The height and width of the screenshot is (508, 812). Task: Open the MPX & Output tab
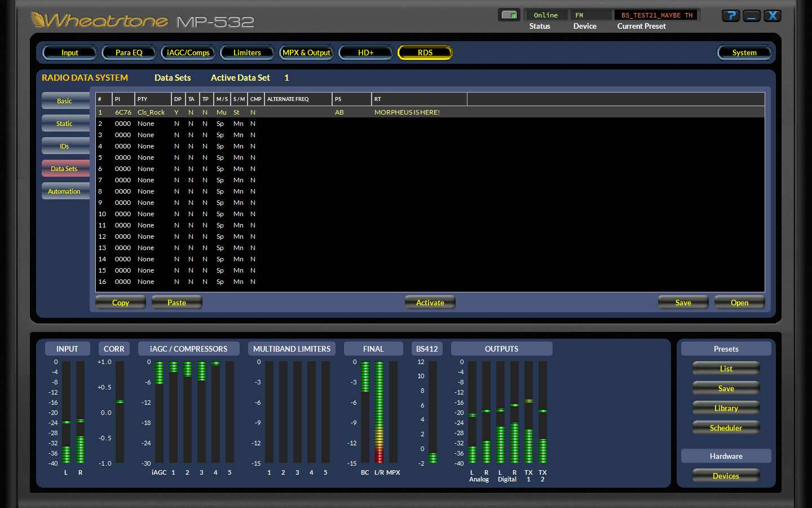(x=307, y=52)
